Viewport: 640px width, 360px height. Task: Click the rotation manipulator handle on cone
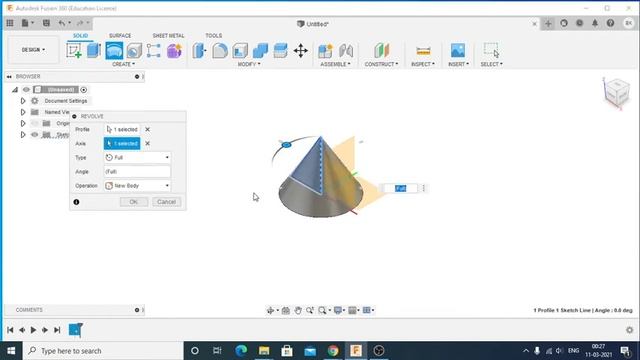(x=287, y=144)
